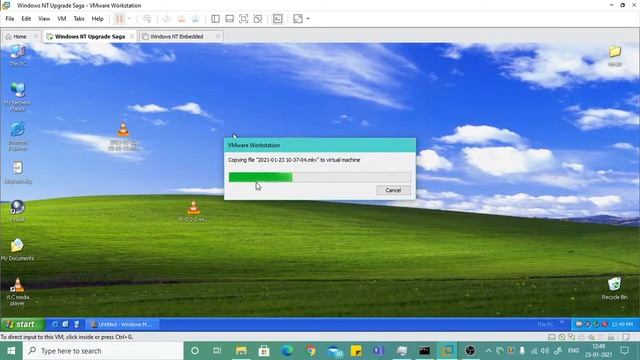Click the microphone tray icon
The width and height of the screenshot is (640, 360).
[522, 351]
